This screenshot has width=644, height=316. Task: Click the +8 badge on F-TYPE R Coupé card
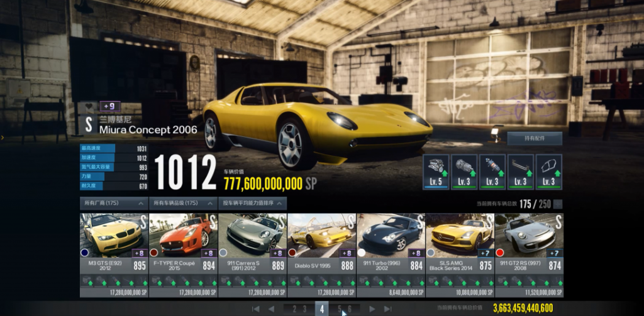[209, 253]
